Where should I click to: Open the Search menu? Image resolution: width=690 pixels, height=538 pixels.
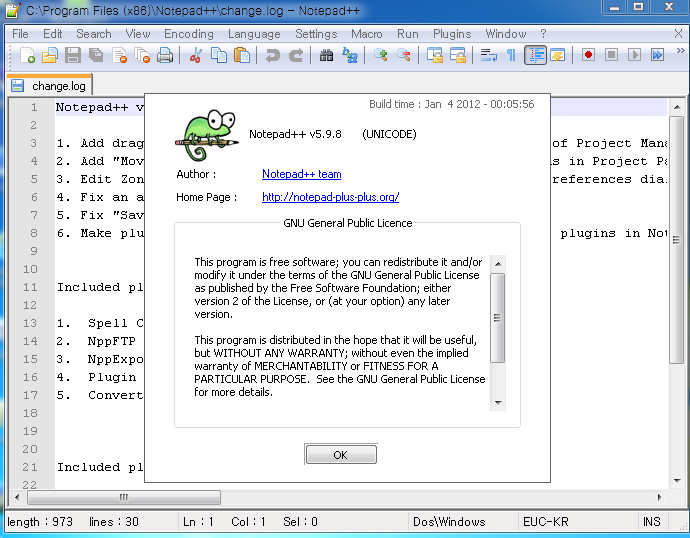click(94, 34)
